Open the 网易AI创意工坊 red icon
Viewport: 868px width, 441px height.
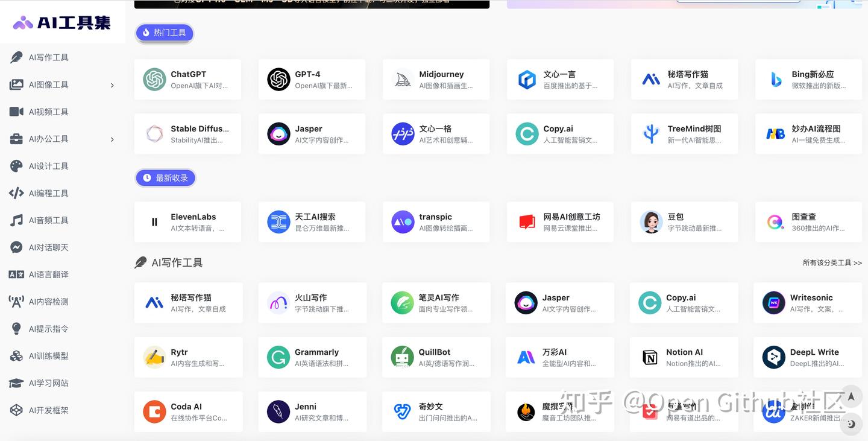pyautogui.click(x=527, y=222)
